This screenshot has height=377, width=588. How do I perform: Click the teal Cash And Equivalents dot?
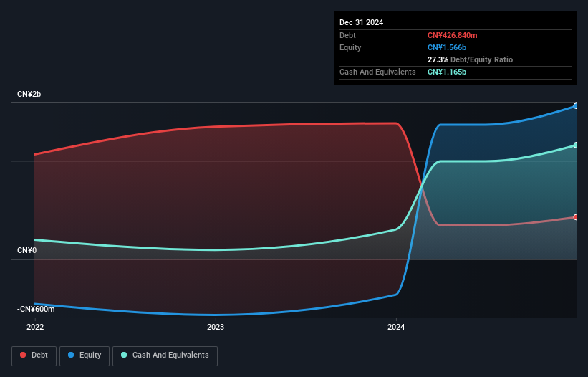pos(124,355)
